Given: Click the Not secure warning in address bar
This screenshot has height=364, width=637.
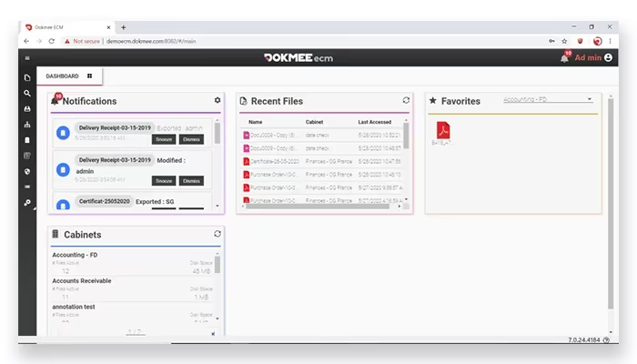Looking at the screenshot, I should pyautogui.click(x=82, y=41).
